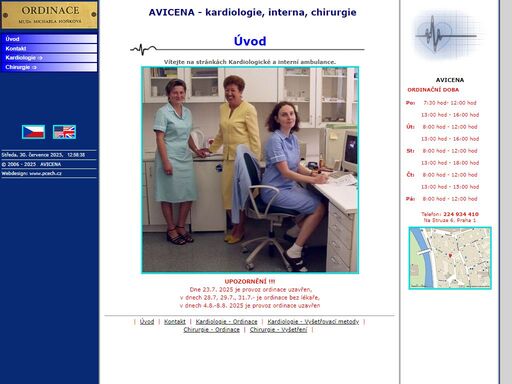Click the ORDINACE gold nameplate logo

click(x=49, y=15)
